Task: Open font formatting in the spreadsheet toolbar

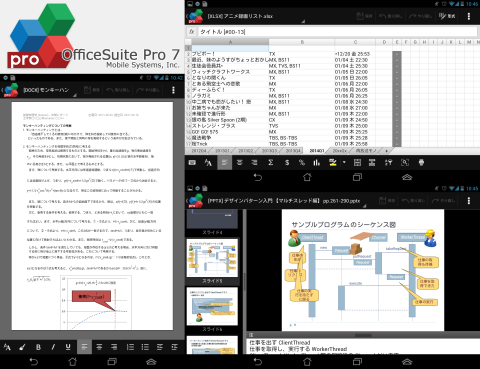Action: pyautogui.click(x=208, y=163)
